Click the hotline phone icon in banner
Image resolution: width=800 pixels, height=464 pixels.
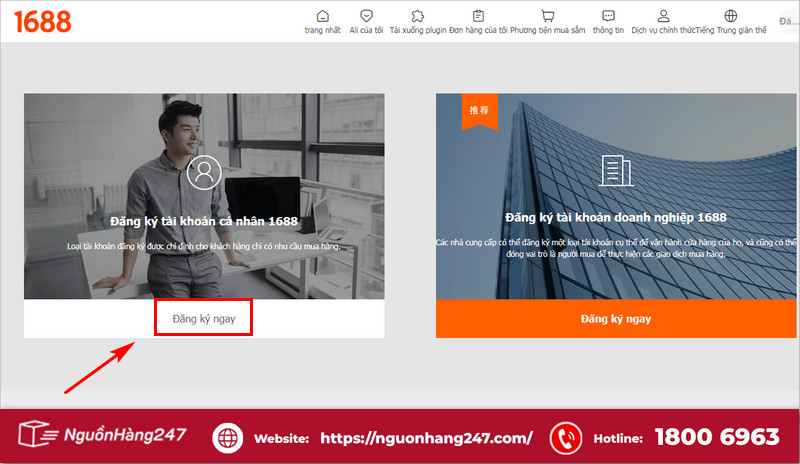tap(567, 438)
